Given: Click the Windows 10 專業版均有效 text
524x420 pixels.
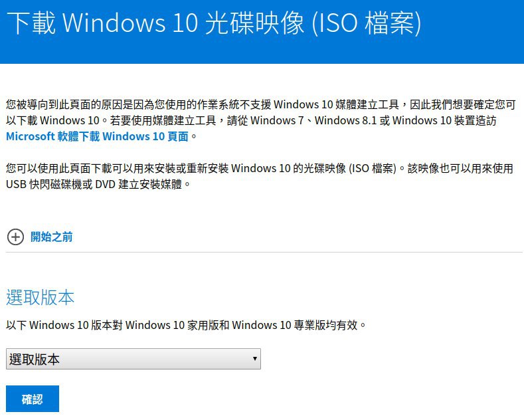Looking at the screenshot, I should tap(295, 325).
